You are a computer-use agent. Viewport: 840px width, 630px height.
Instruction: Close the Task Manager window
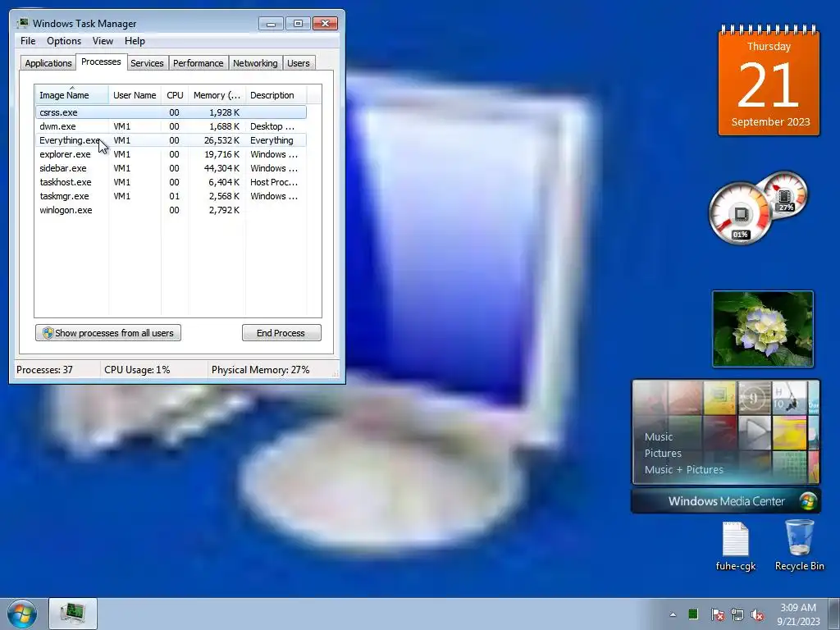coord(325,24)
